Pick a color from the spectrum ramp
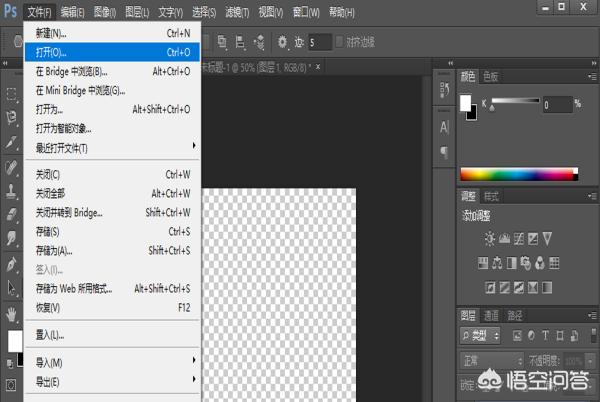600x402 pixels. pyautogui.click(x=519, y=174)
